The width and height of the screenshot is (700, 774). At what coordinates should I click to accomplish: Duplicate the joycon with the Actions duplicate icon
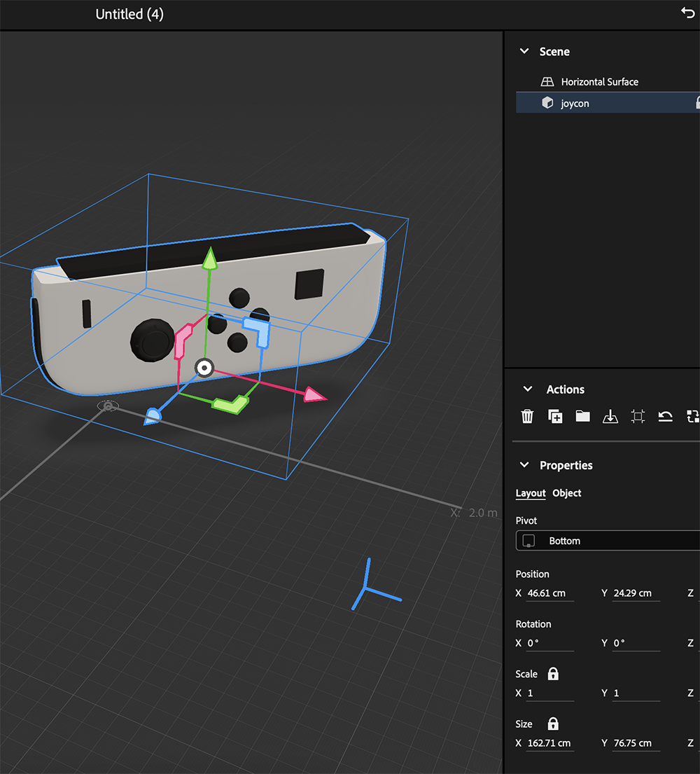click(x=555, y=416)
